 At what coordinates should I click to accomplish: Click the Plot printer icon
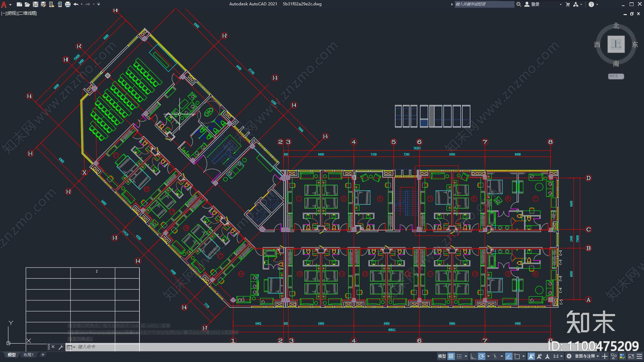[x=68, y=4]
